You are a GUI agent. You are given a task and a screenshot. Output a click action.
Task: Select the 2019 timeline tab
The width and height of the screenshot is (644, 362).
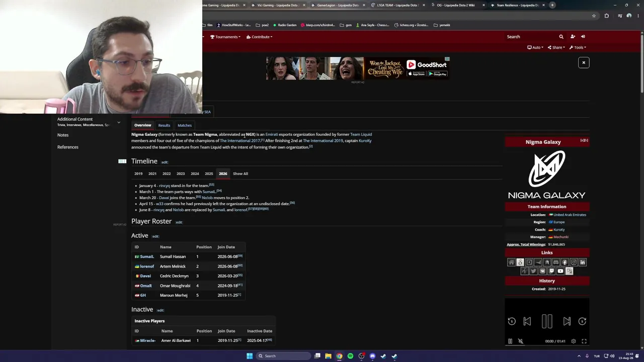[x=138, y=173]
